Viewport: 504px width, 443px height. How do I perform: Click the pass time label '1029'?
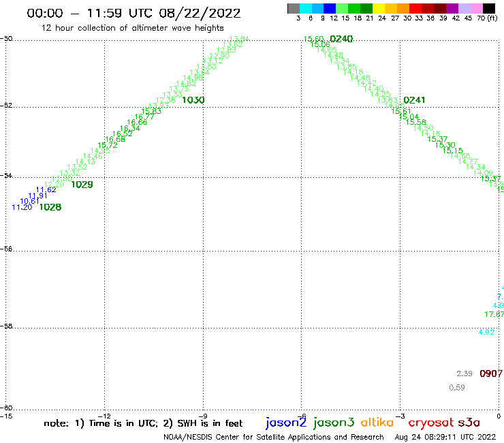[82, 185]
